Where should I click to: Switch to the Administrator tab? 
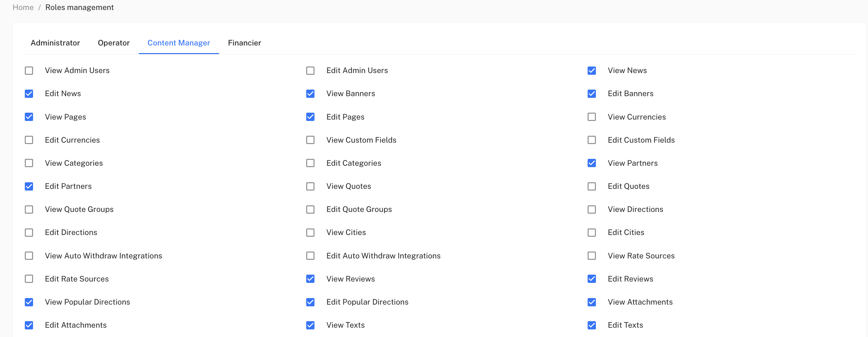tap(55, 43)
